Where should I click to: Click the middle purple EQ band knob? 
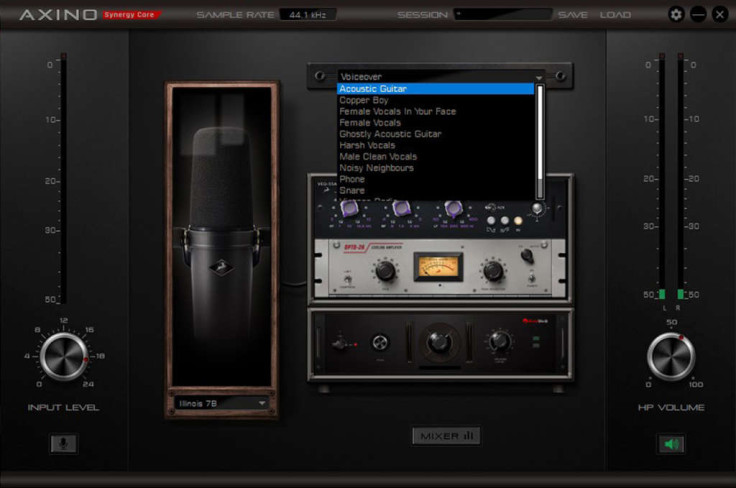point(401,207)
